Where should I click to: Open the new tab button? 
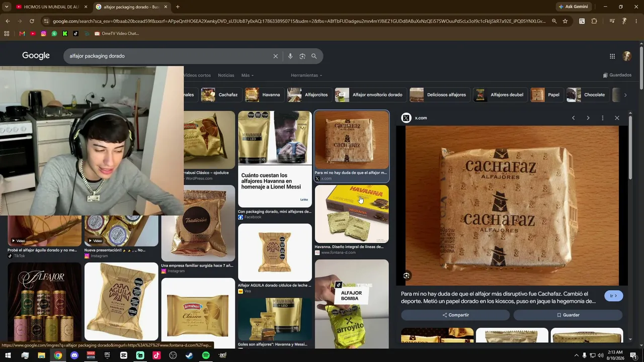coord(178,7)
